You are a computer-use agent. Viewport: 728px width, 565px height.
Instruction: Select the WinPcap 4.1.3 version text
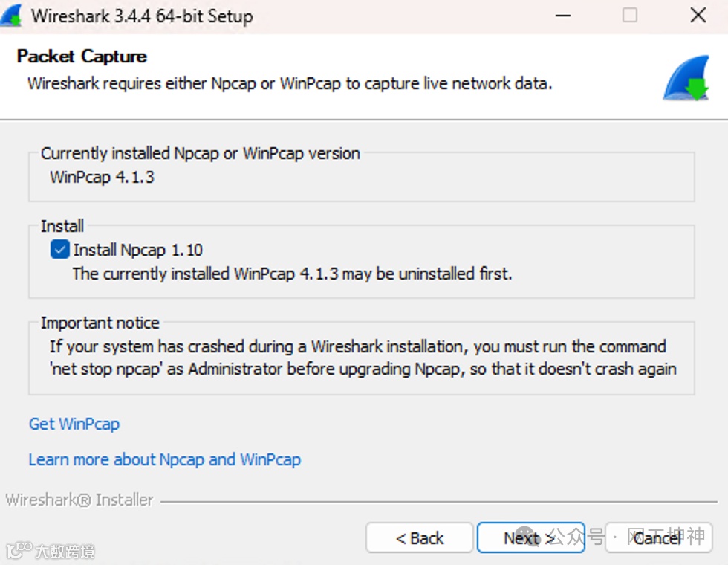[103, 177]
